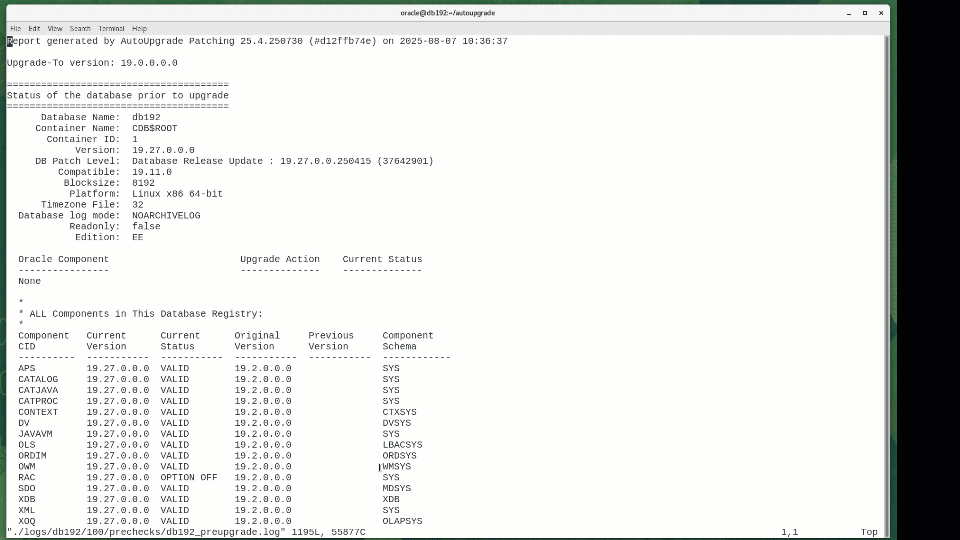Click the OLAPSYS schema entry
960x540 pixels.
click(x=402, y=521)
